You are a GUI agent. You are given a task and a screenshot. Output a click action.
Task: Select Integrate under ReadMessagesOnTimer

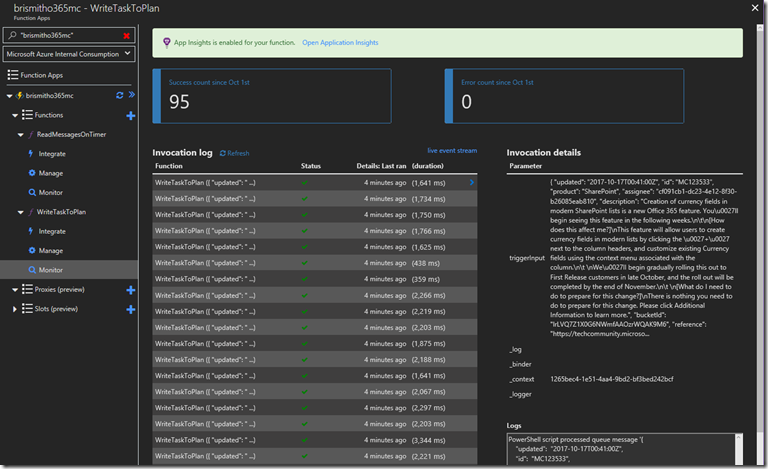click(x=52, y=154)
